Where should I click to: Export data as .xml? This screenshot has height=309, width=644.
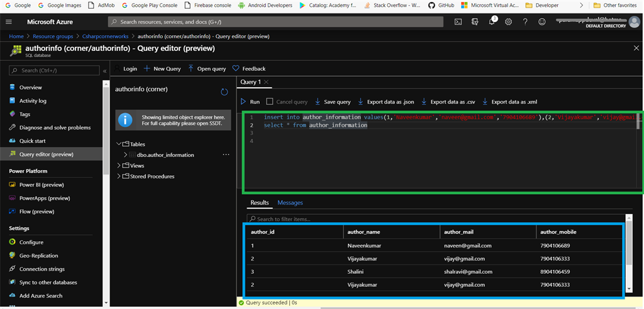tap(509, 102)
